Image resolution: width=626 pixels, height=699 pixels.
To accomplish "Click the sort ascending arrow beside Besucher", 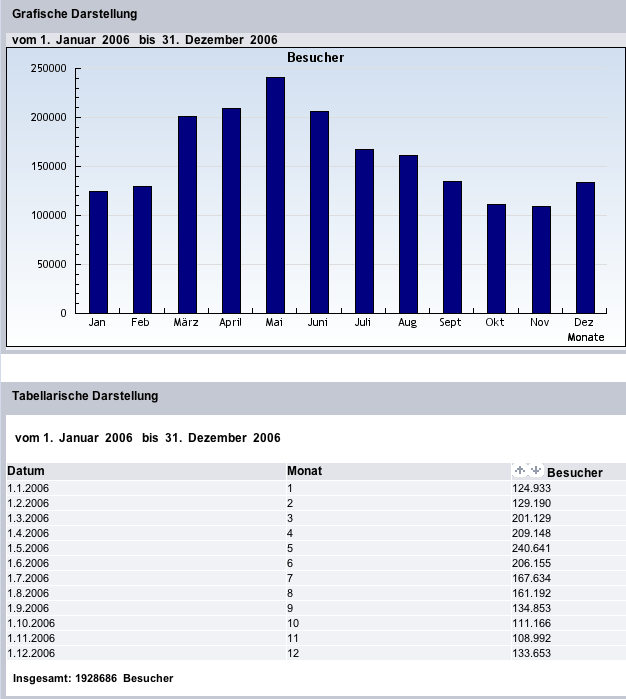I will 519,469.
